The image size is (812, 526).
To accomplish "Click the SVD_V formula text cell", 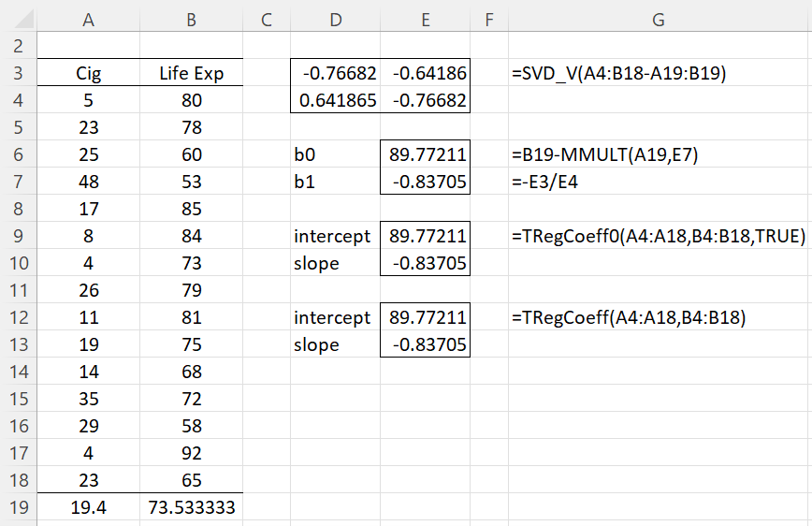I will 619,73.
